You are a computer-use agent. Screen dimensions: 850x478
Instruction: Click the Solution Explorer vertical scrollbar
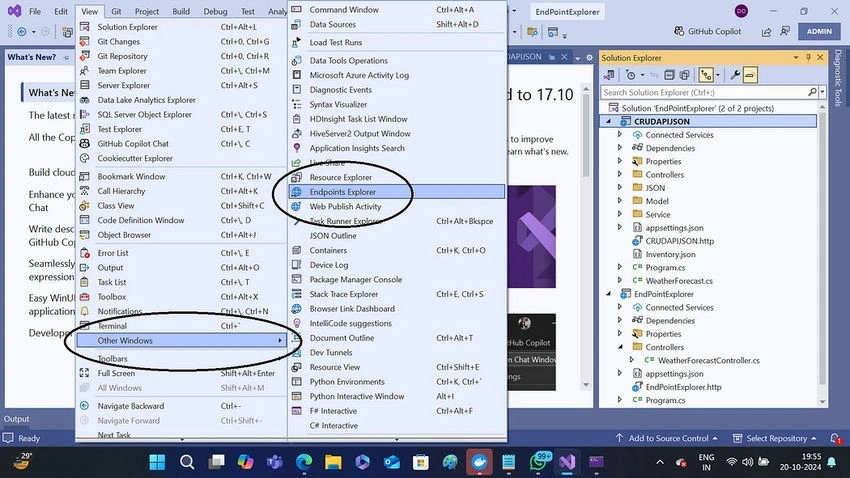pos(822,254)
